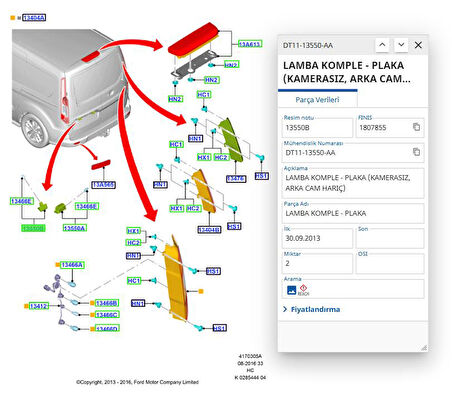
Task: Click the orange marker beside 13404A
Action: (13, 18)
